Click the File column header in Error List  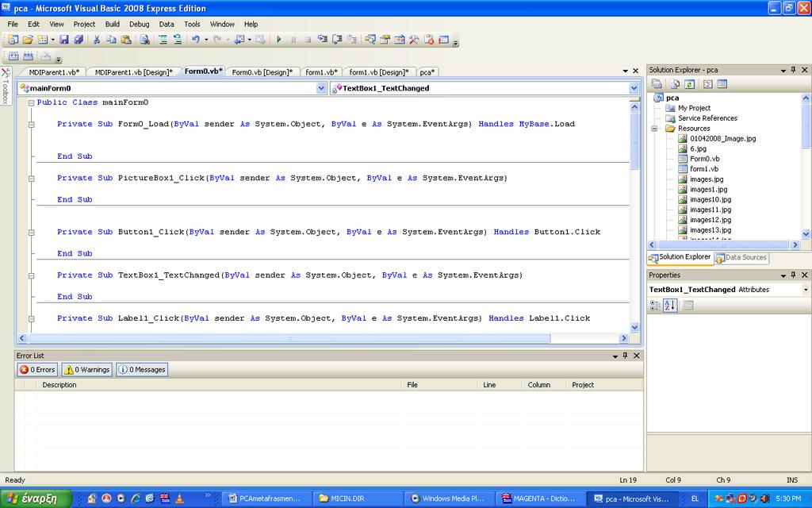coord(439,385)
